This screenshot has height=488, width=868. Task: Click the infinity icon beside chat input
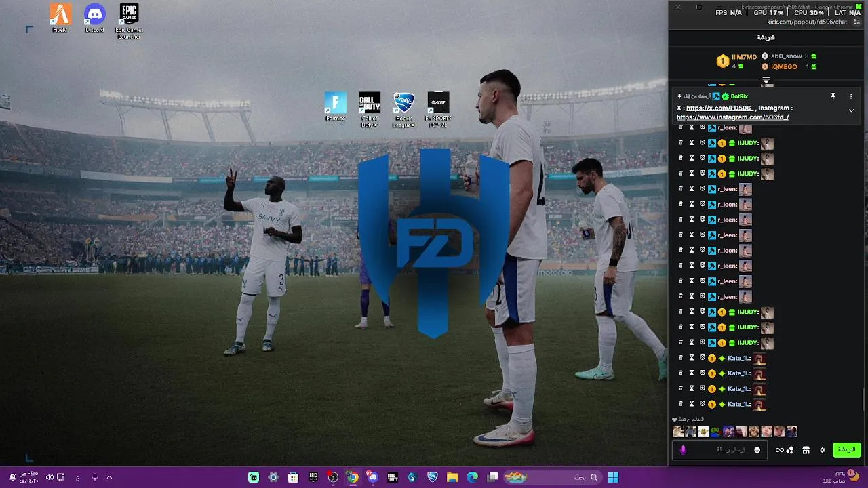[780, 450]
